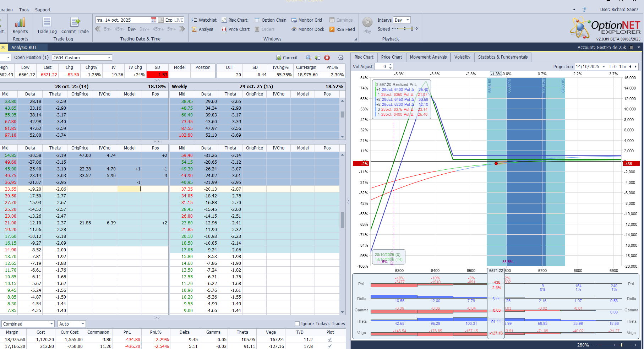
Task: Click the magnifier search icon in the position toolbar
Action: [309, 58]
